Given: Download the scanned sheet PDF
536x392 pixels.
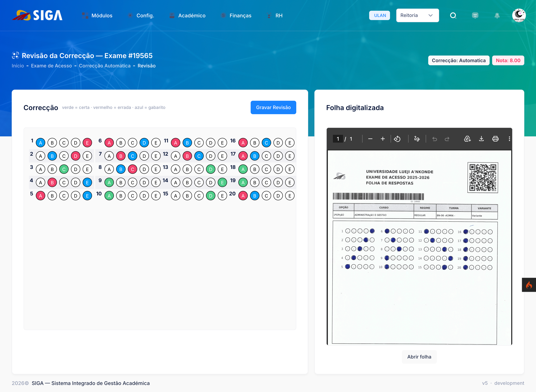Looking at the screenshot, I should click(x=481, y=139).
